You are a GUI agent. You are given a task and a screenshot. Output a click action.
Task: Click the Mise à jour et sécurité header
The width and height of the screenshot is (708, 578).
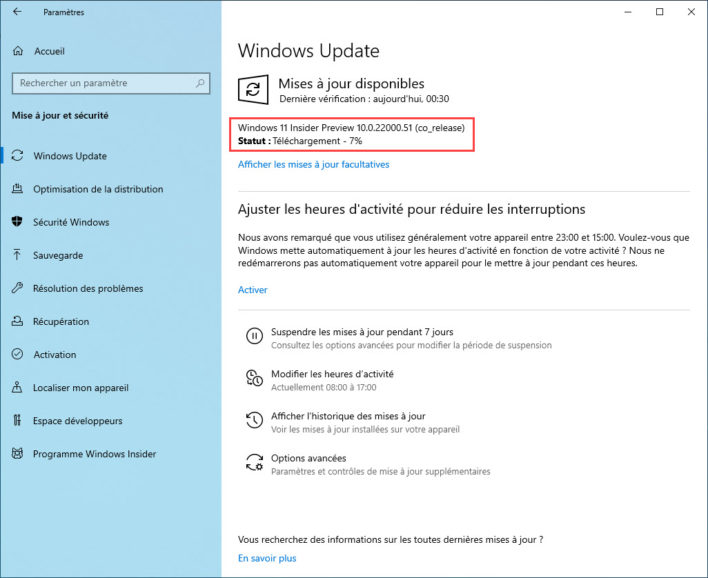click(60, 116)
